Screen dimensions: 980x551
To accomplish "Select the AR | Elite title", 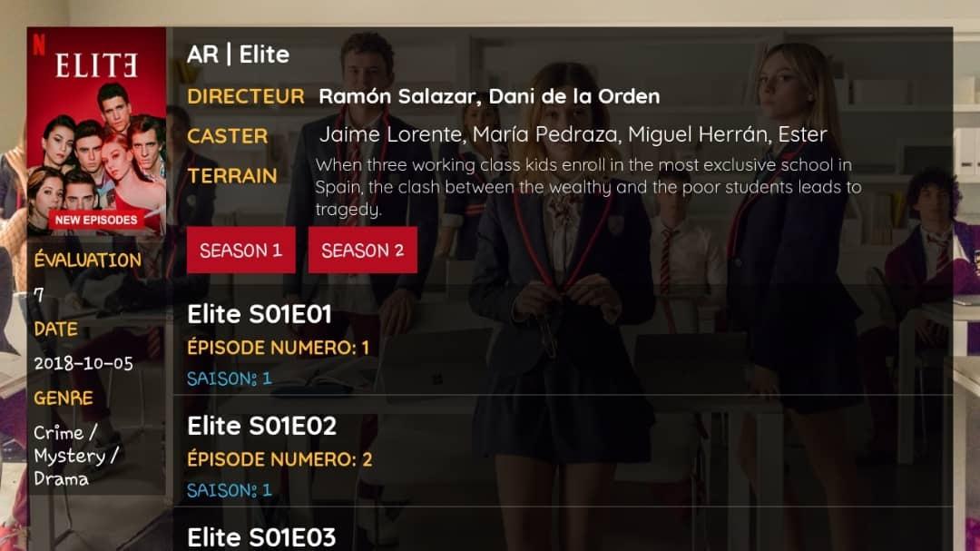I will [x=238, y=54].
